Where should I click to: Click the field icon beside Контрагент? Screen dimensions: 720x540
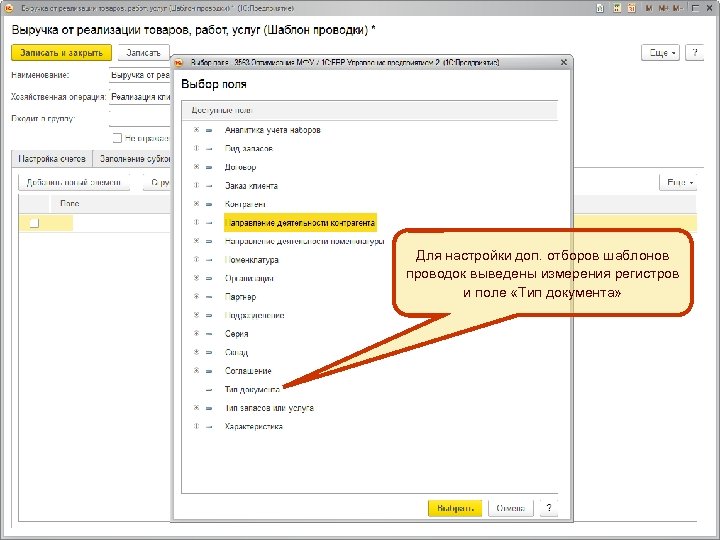point(209,204)
